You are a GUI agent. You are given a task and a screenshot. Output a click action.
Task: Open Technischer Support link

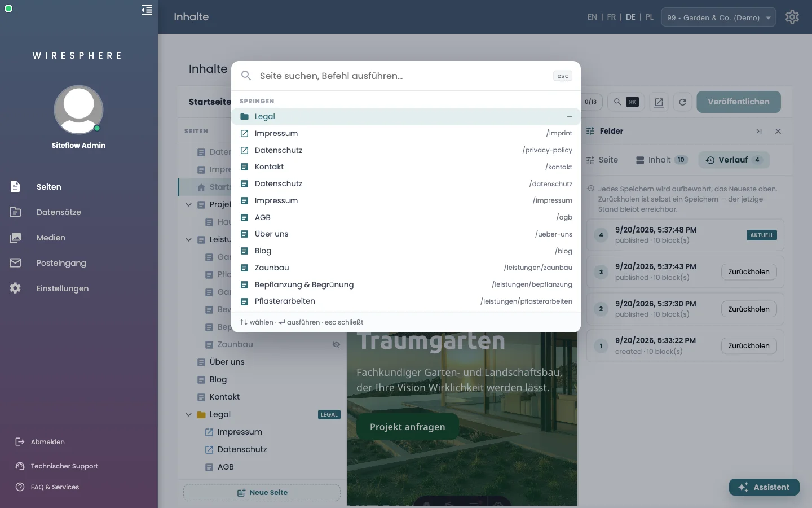click(x=56, y=466)
